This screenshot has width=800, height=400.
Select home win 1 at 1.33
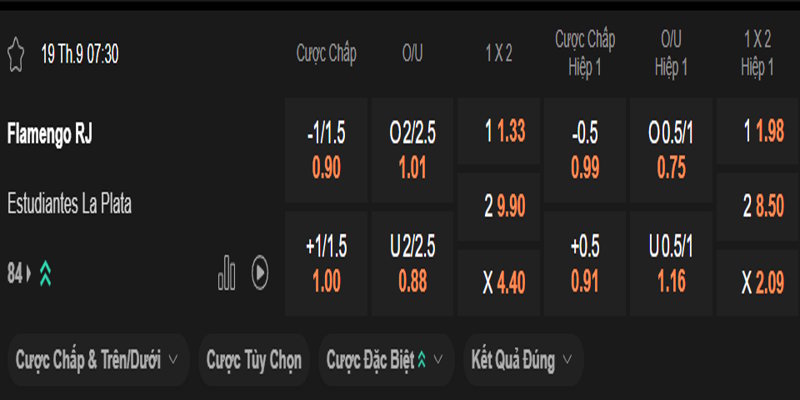498,130
